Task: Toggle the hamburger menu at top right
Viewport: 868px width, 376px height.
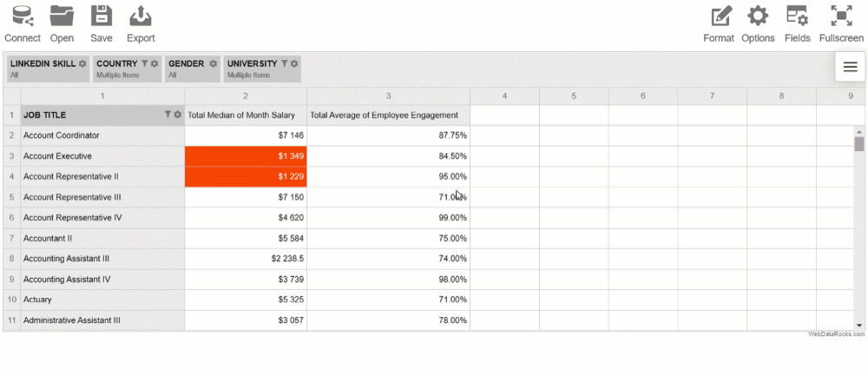Action: click(850, 67)
